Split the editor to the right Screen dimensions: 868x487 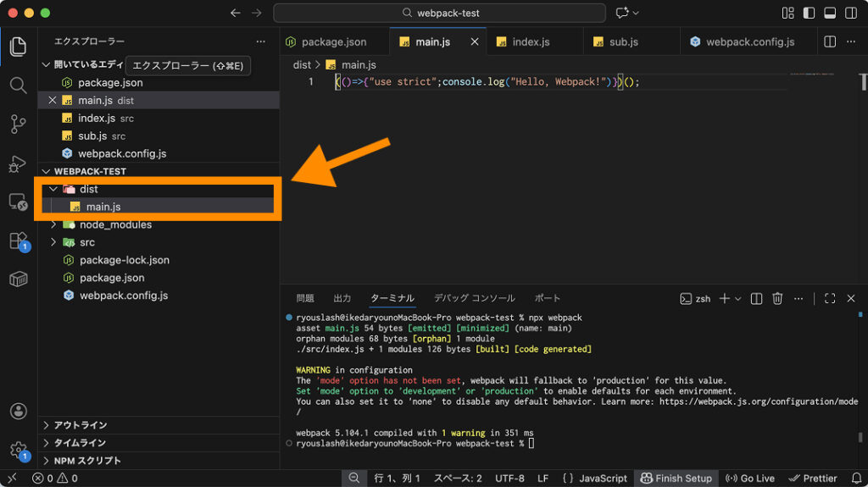point(830,42)
